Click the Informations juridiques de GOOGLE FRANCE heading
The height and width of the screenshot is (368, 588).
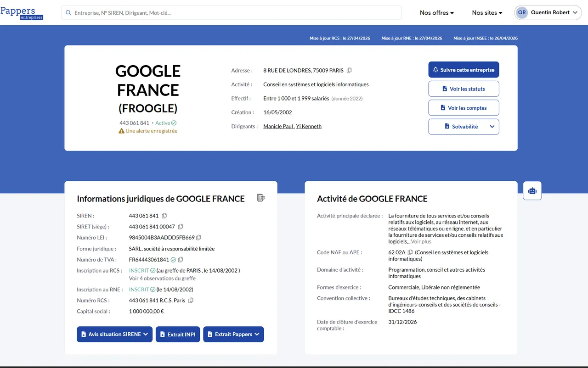coord(161,199)
